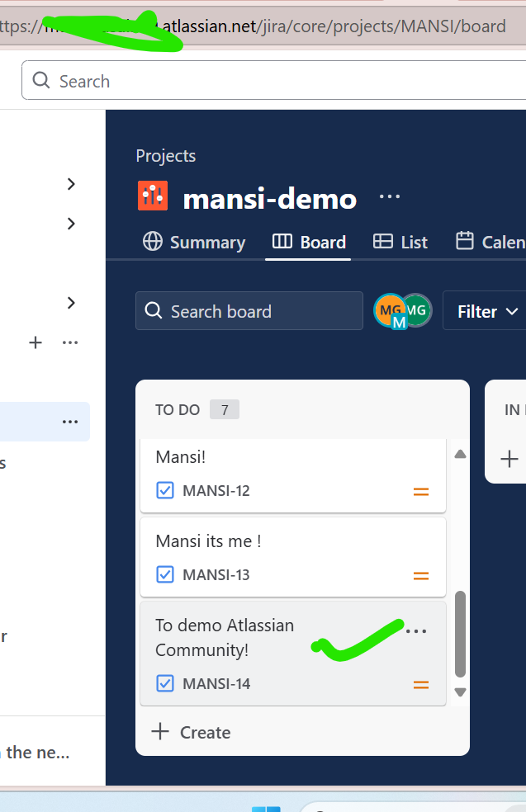Screen dimensions: 526x812
Task: Click the board columns icon on the Board tab
Action: (282, 241)
